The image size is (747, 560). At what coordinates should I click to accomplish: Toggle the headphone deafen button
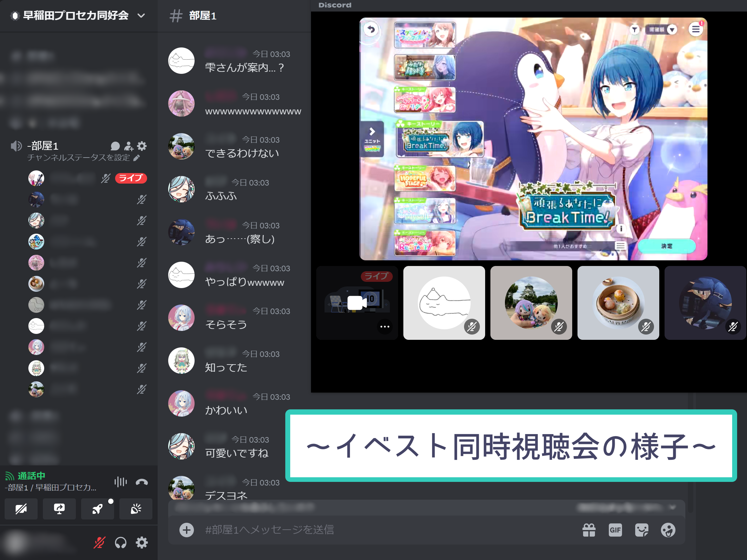(121, 543)
